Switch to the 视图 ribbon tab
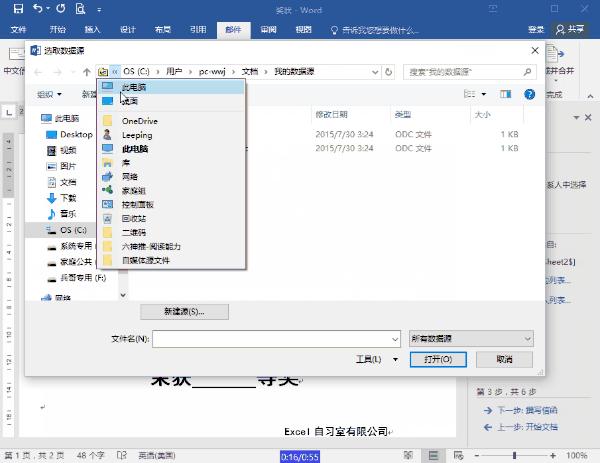This screenshot has height=463, width=600. point(303,29)
